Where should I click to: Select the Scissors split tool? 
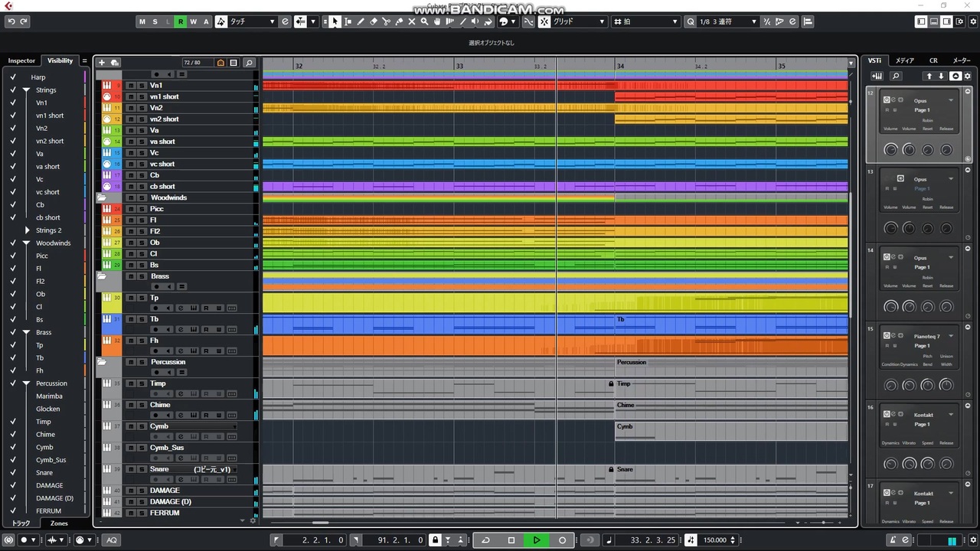pyautogui.click(x=386, y=21)
